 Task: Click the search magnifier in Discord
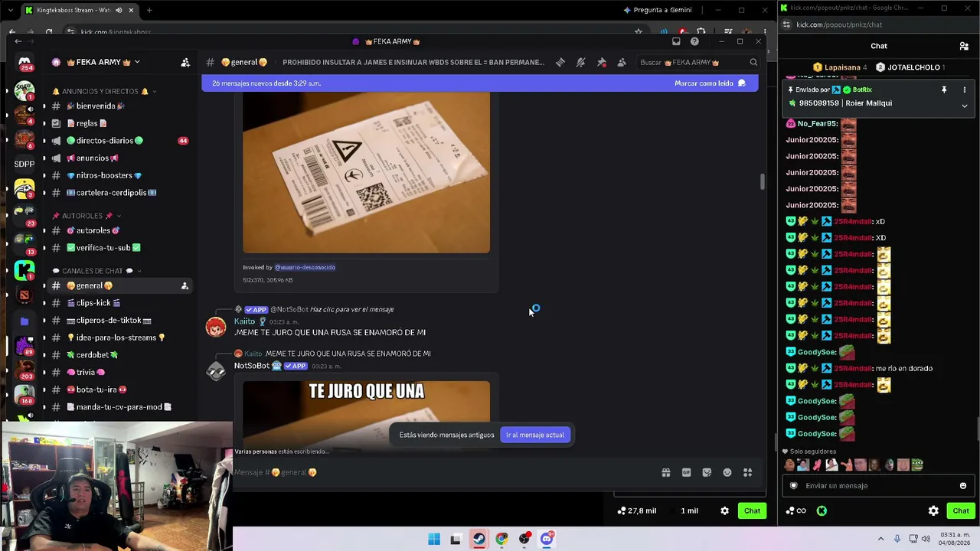point(753,62)
